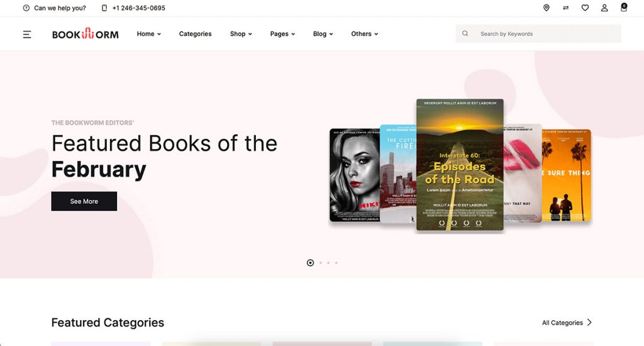Open the All Categories link

pos(567,323)
